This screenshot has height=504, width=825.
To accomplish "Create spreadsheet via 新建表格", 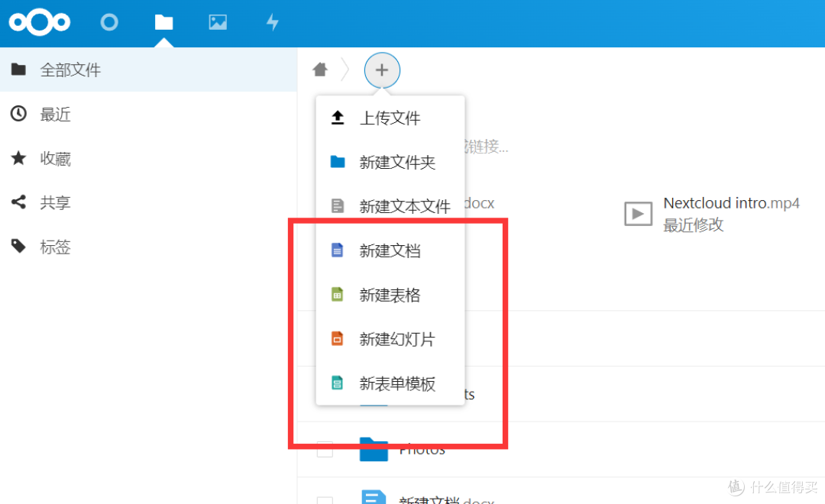I will [390, 295].
